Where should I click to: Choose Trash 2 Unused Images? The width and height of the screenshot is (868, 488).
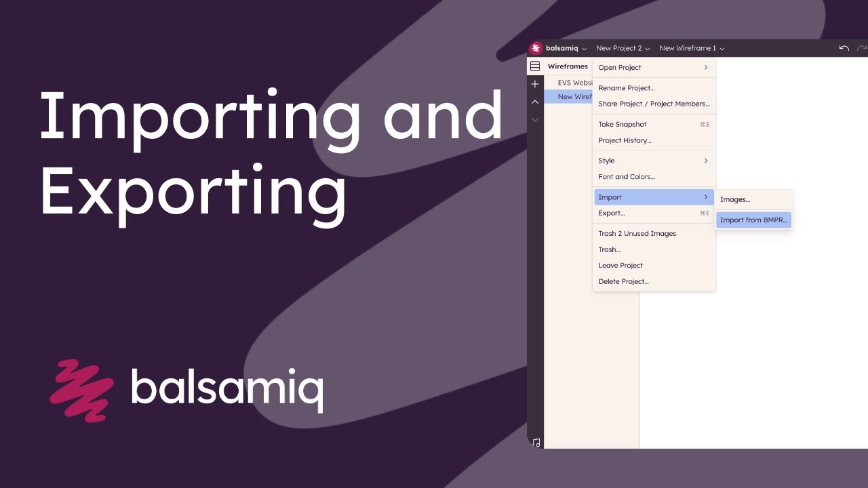tap(654, 234)
